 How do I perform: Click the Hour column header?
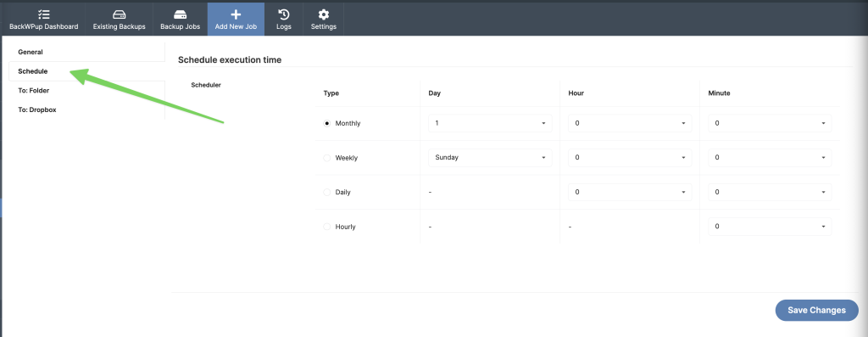click(x=576, y=93)
